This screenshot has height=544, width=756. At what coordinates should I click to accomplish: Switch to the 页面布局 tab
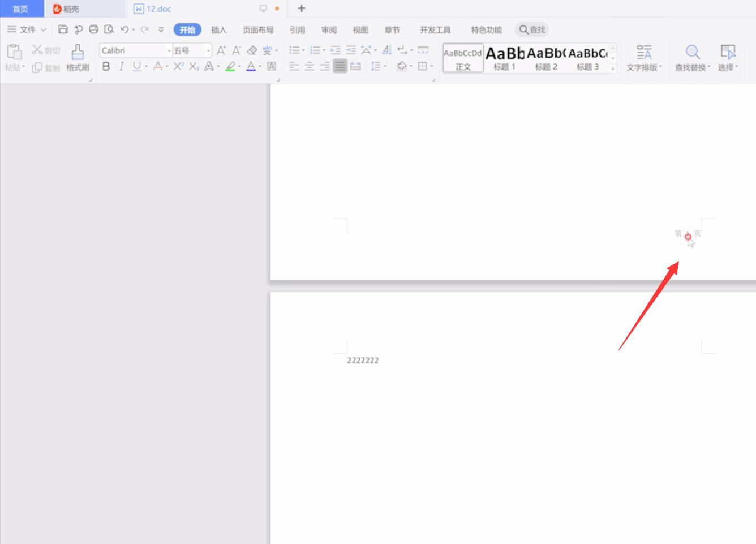[258, 30]
